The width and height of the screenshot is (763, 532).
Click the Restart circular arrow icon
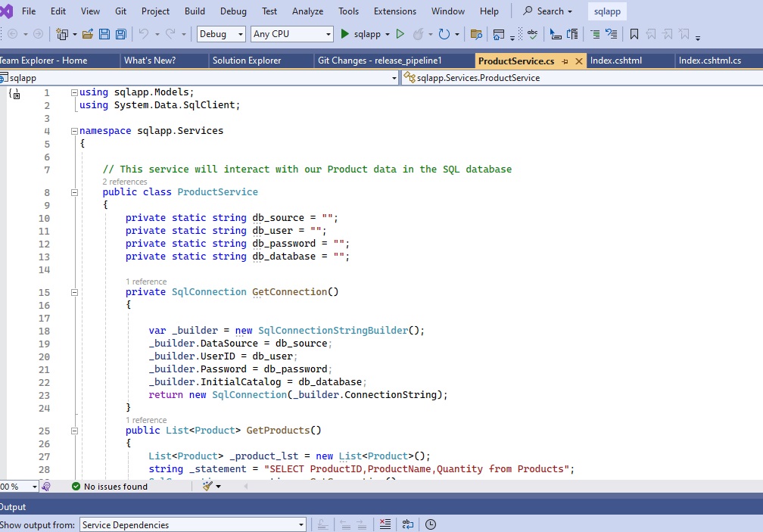click(x=444, y=34)
